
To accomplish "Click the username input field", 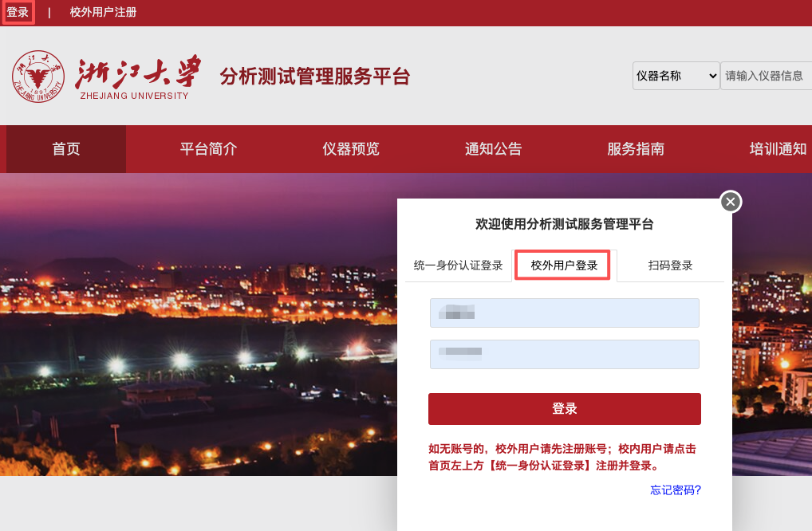I will pos(565,313).
